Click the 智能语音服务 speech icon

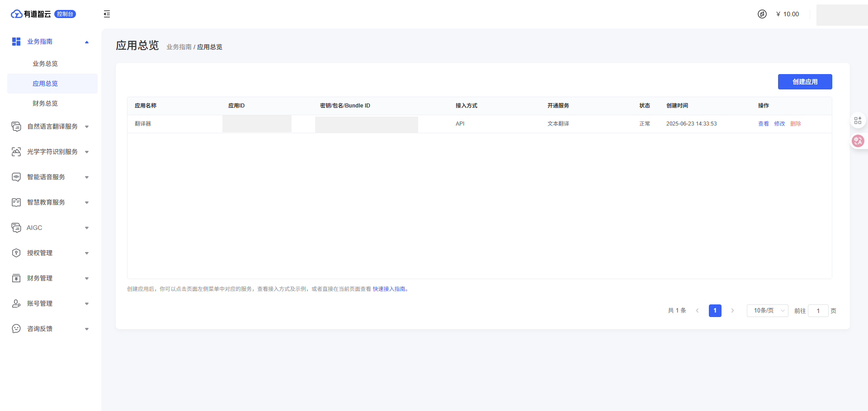point(16,177)
